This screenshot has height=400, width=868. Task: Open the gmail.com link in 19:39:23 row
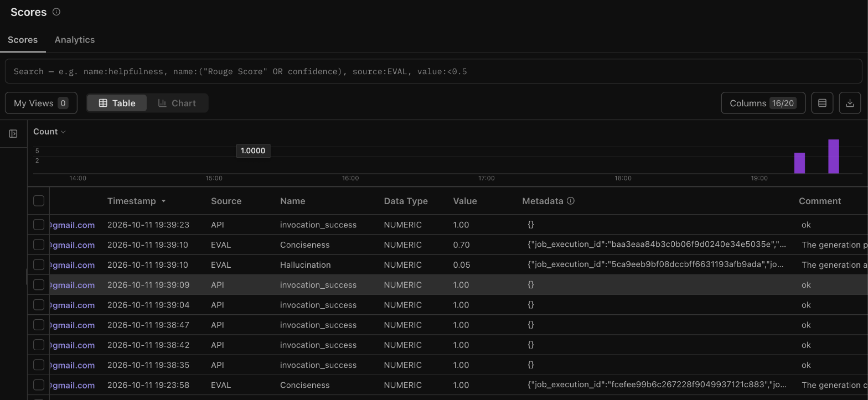72,225
